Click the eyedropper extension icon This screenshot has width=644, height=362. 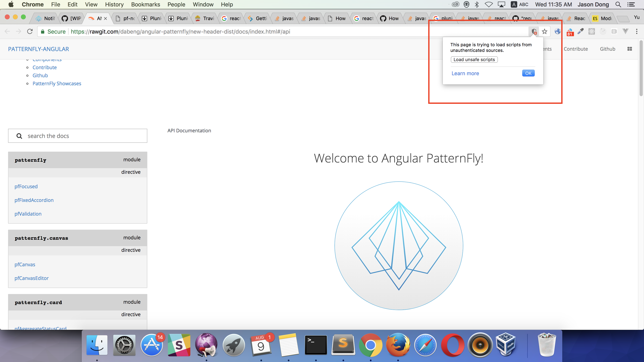point(580,32)
